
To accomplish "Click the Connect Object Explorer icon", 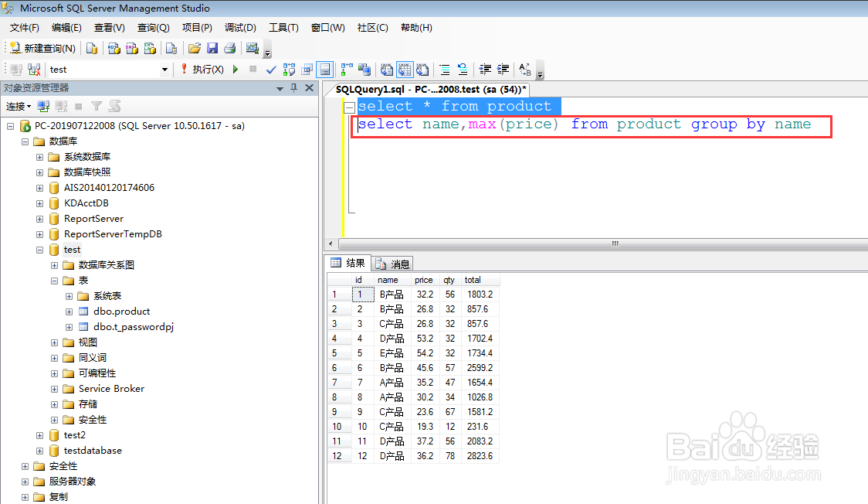I will 43,107.
